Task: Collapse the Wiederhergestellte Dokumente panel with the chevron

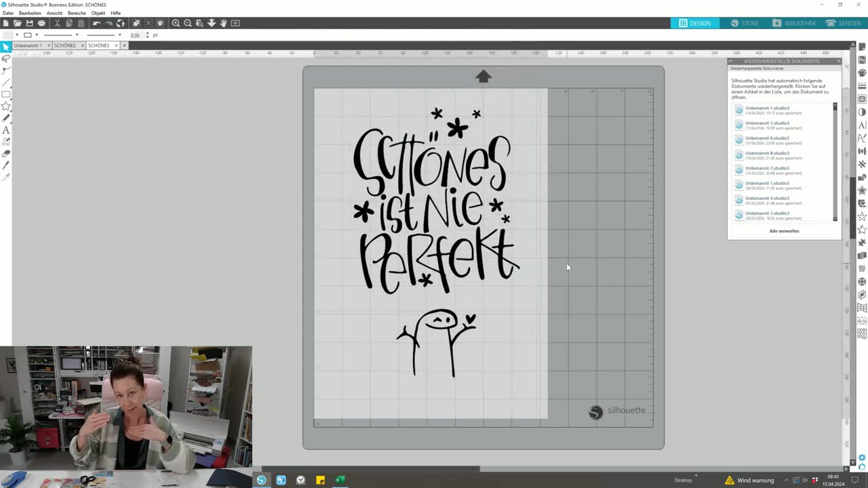Action: pos(731,61)
